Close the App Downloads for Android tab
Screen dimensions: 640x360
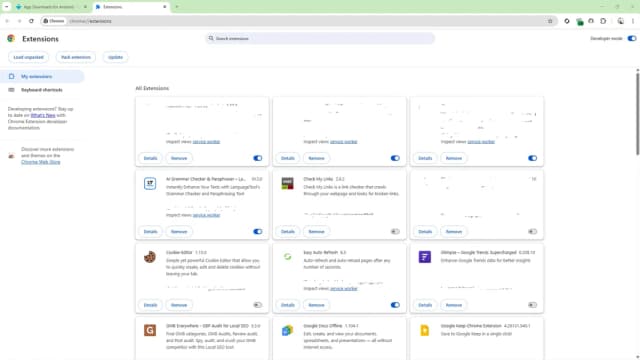(85, 7)
